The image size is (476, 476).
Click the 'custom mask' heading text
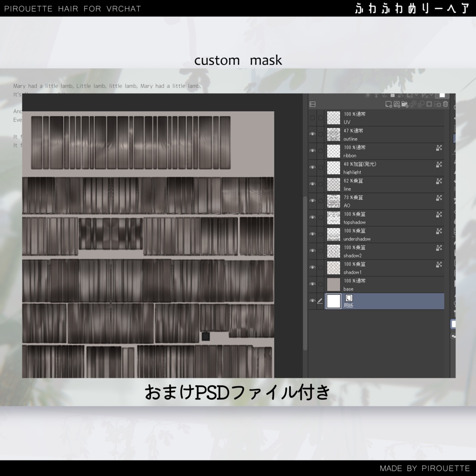coord(238,60)
